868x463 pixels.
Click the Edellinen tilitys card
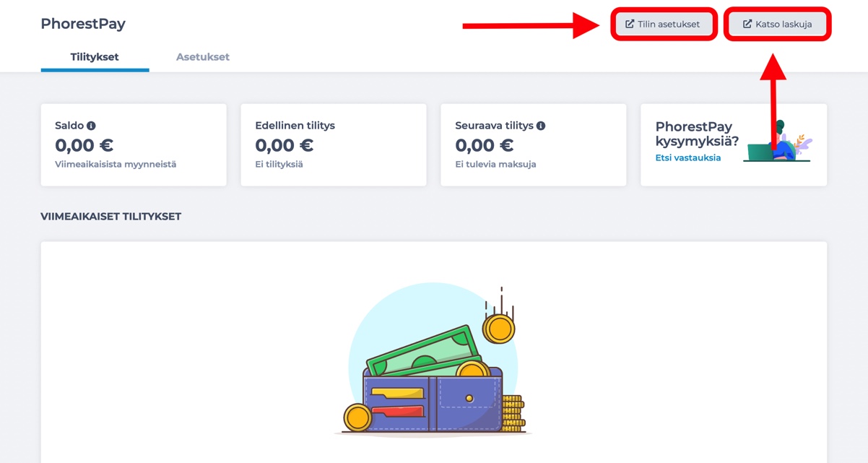[x=334, y=144]
